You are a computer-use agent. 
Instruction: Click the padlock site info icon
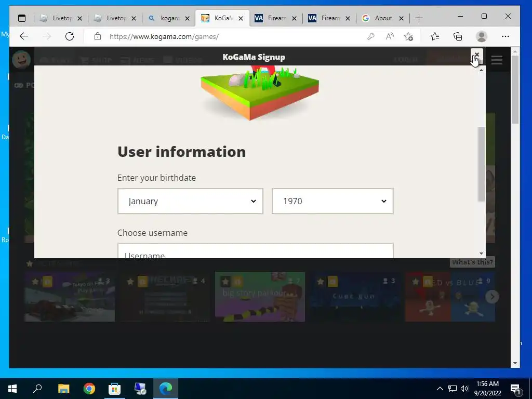[98, 36]
